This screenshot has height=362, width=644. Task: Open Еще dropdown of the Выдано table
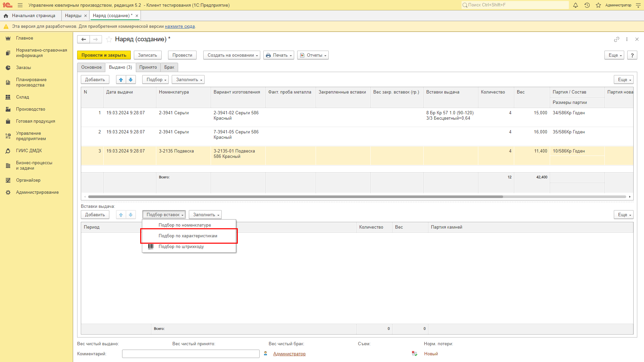pyautogui.click(x=624, y=80)
